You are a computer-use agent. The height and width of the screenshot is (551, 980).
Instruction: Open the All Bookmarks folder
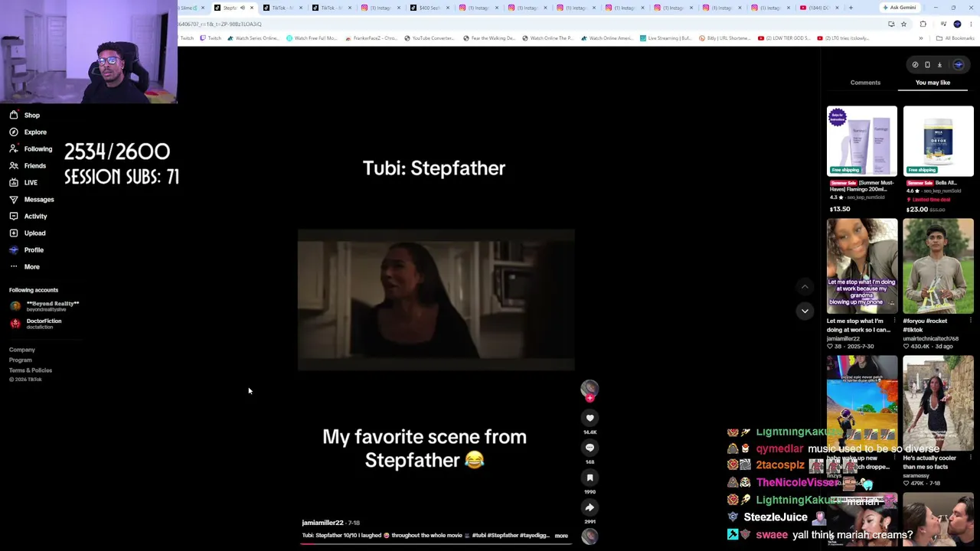click(x=956, y=38)
